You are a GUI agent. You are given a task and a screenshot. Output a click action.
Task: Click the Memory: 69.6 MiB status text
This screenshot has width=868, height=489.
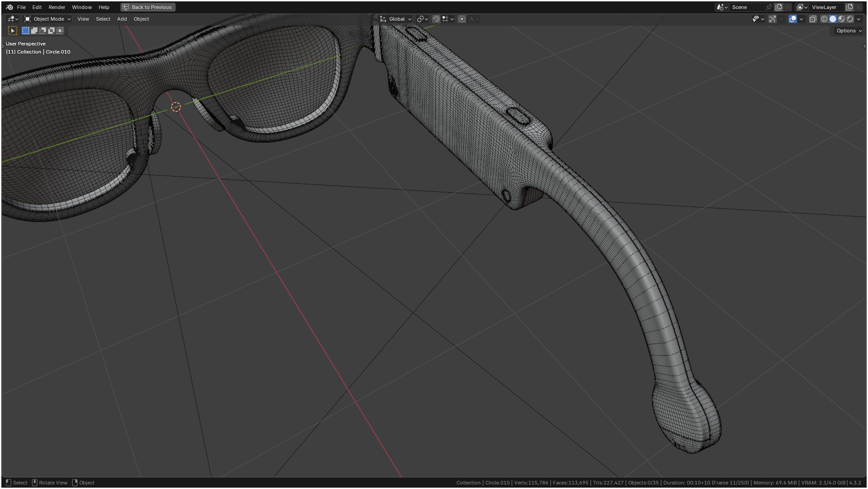pyautogui.click(x=775, y=483)
